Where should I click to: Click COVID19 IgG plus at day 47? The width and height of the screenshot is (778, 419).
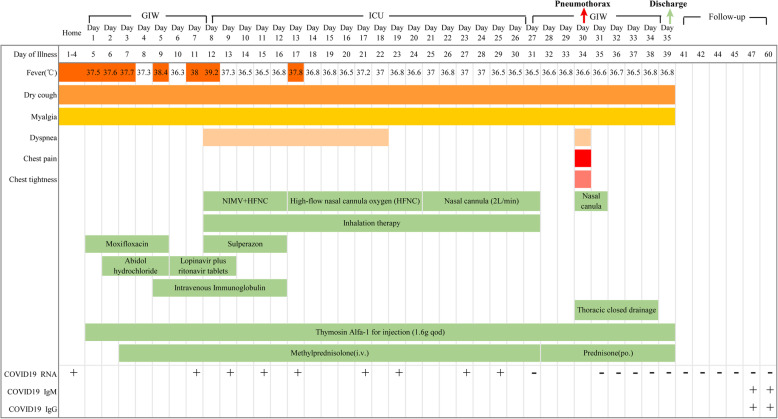(753, 407)
